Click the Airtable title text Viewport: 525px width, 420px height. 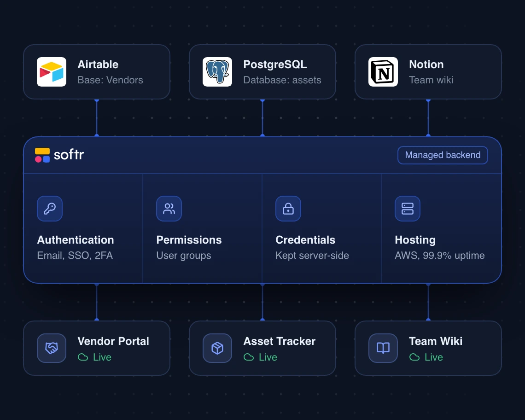coord(98,64)
